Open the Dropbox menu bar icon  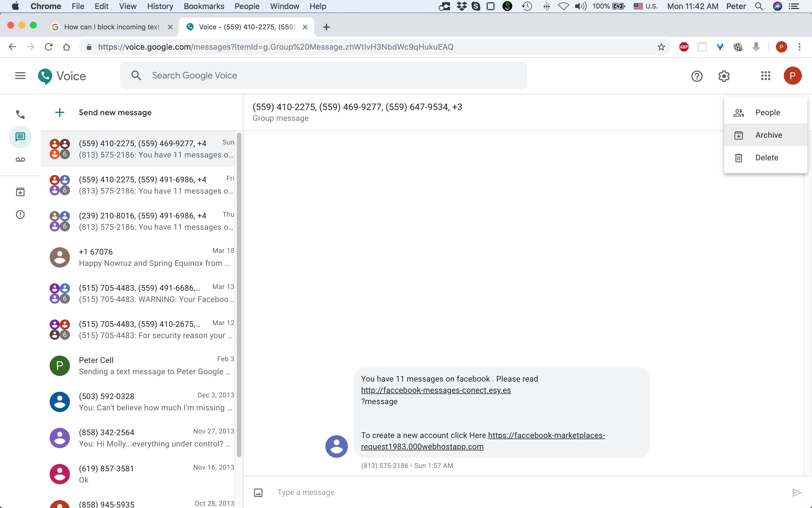click(462, 6)
